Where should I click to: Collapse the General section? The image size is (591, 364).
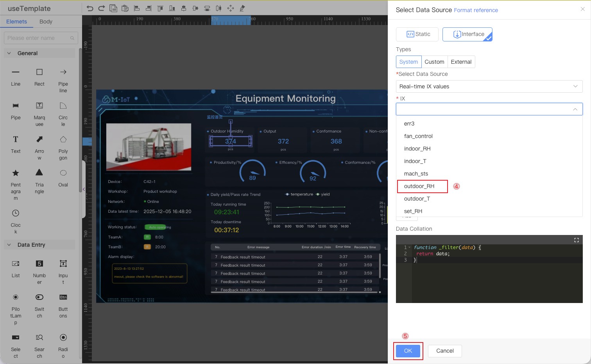[x=9, y=53]
